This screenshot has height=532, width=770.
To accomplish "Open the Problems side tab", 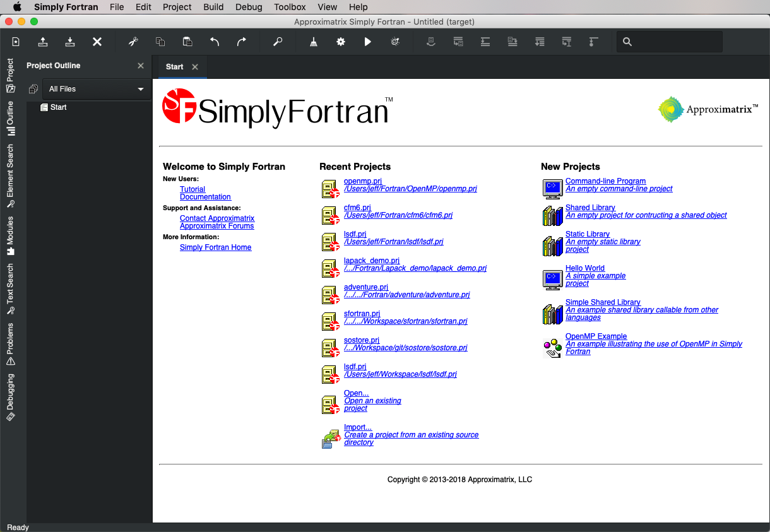I will click(x=10, y=345).
